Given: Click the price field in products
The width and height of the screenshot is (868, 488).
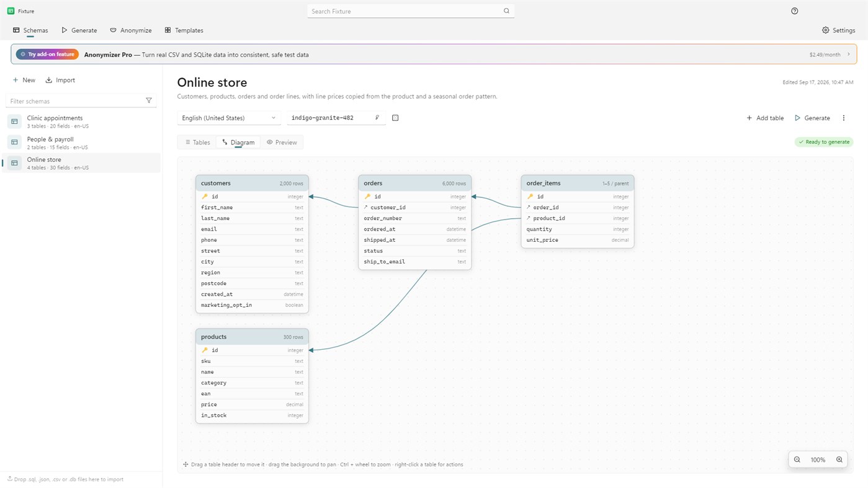Looking at the screenshot, I should point(252,404).
